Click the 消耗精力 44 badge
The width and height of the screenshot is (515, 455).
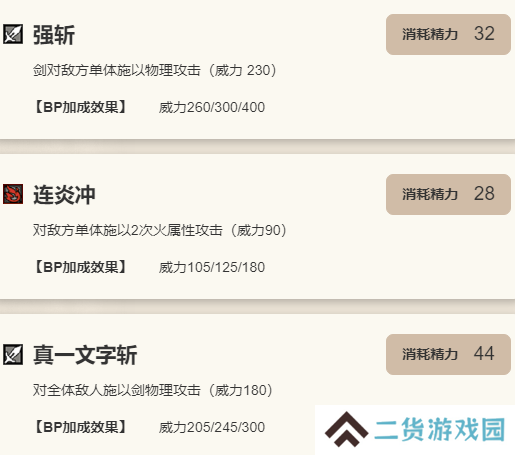click(448, 354)
